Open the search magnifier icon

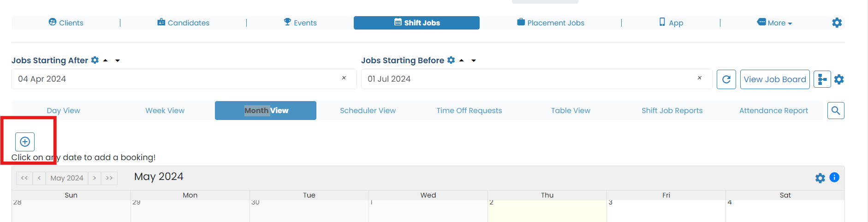tap(836, 111)
